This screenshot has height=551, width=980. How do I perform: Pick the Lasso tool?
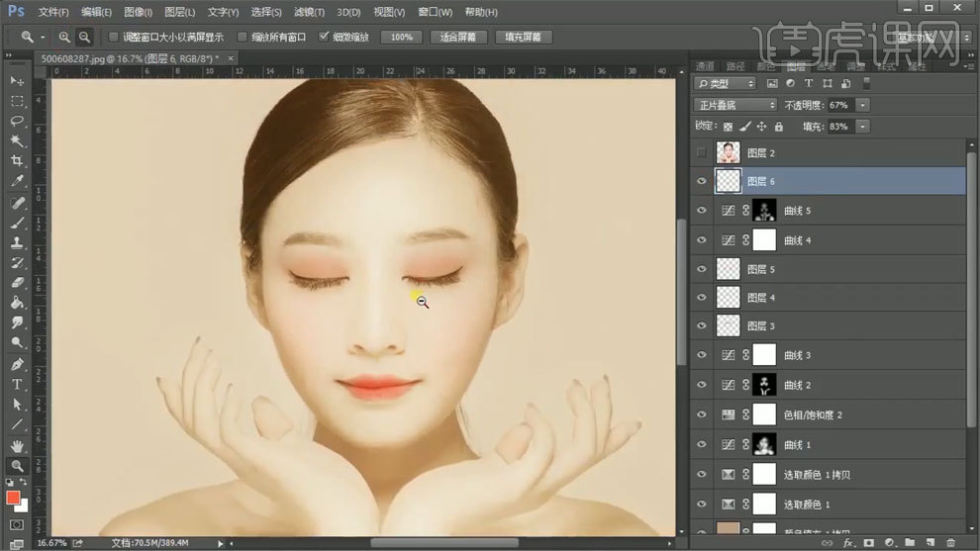17,121
